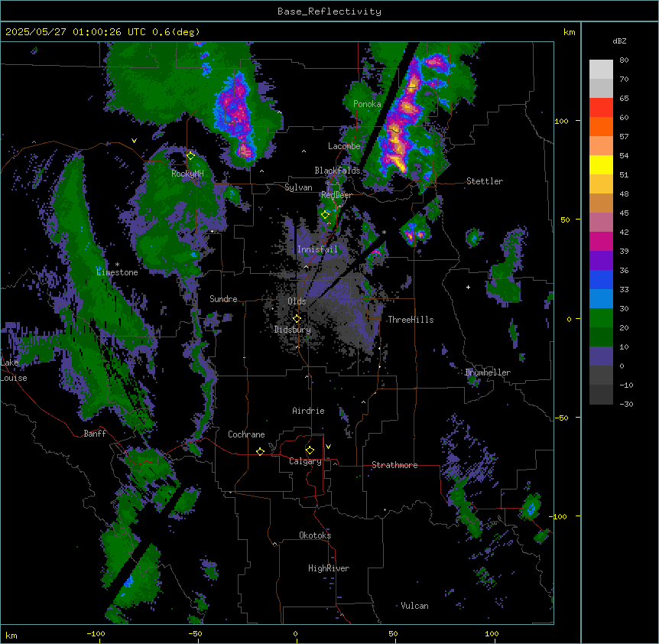Select the green 30-20 dBZ legend swatch
Image resolution: width=659 pixels, height=644 pixels.
click(x=601, y=318)
